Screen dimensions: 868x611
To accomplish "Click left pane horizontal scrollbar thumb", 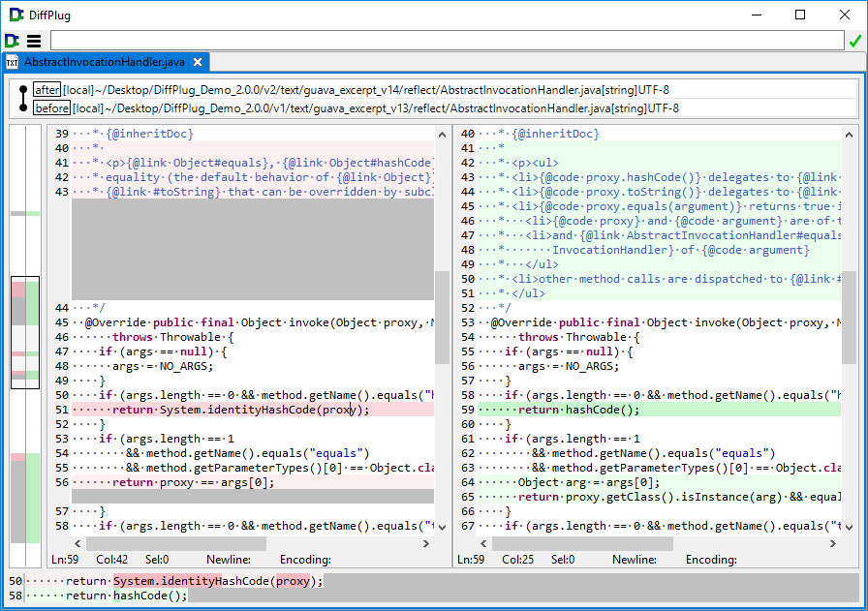I will tap(175, 543).
